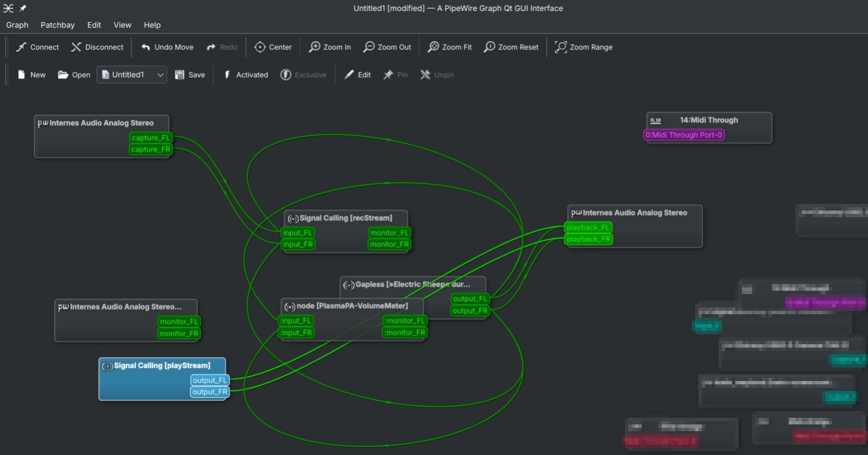
Task: Open a patchbay file
Action: 74,74
